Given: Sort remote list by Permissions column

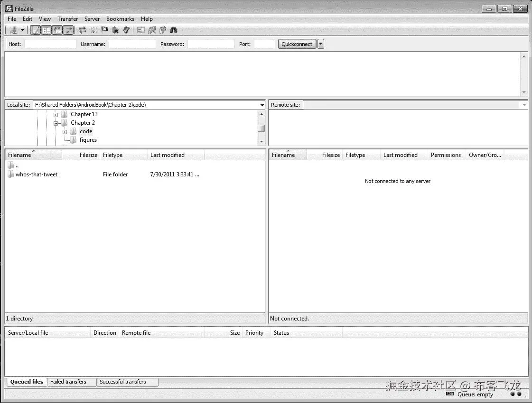Looking at the screenshot, I should point(446,155).
